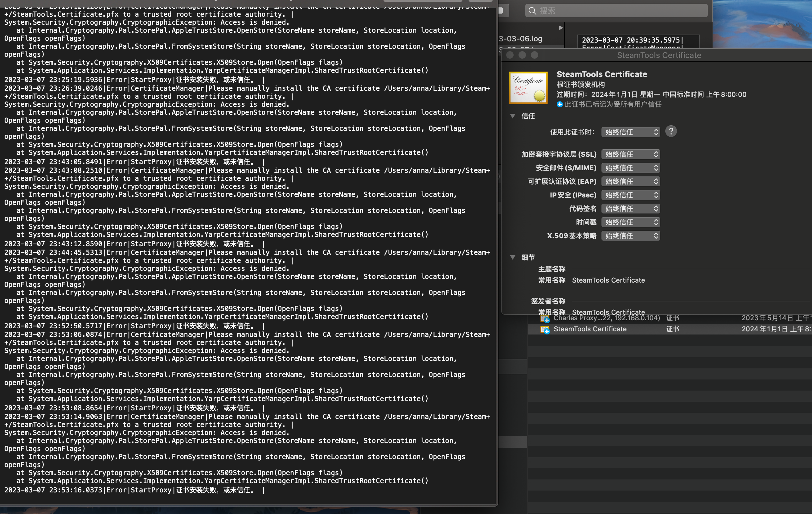This screenshot has width=812, height=514.
Task: Click the 主题名称 heading in details
Action: point(552,269)
